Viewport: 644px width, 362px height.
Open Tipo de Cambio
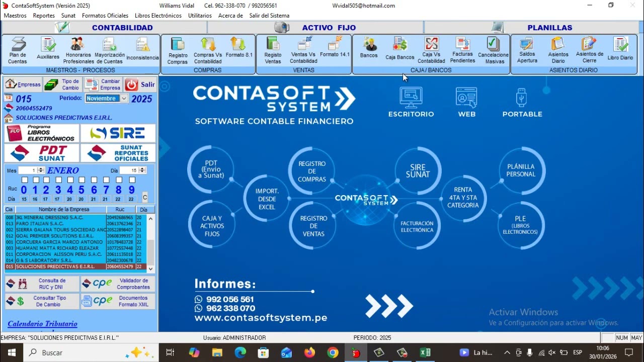click(x=62, y=84)
